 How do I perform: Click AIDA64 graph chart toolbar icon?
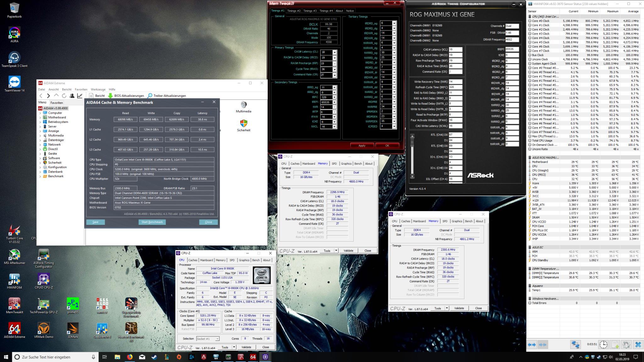[80, 96]
